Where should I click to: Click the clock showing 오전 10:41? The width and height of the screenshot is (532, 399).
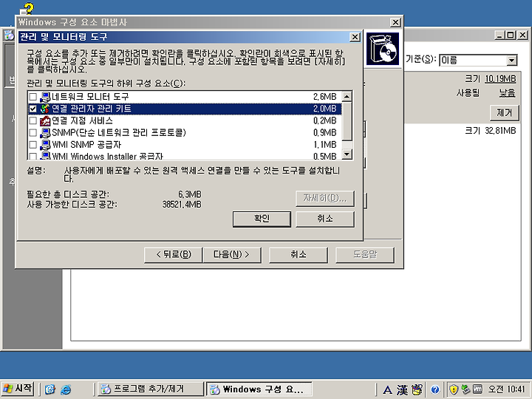click(x=508, y=389)
